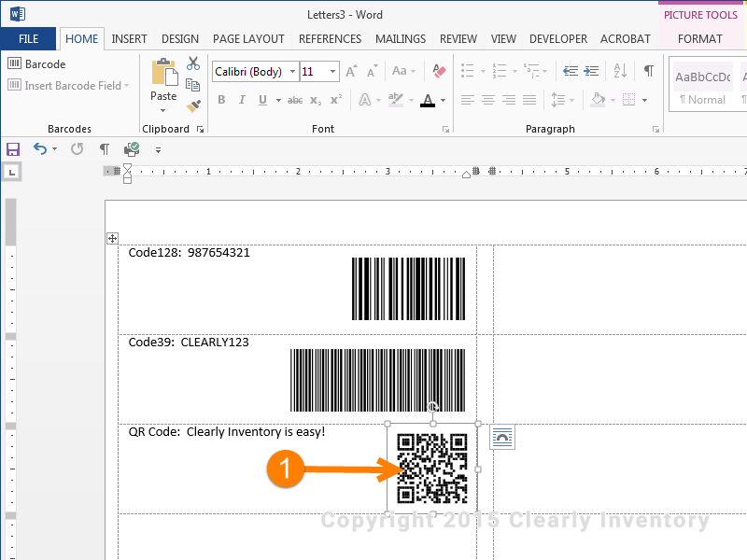Apply the Normal style
This screenshot has width=747, height=560.
point(703,85)
